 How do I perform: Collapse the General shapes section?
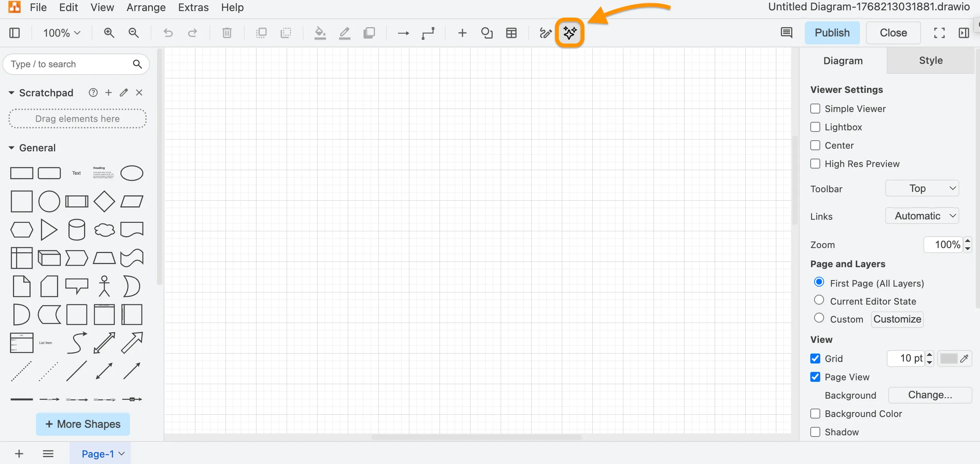(x=11, y=148)
